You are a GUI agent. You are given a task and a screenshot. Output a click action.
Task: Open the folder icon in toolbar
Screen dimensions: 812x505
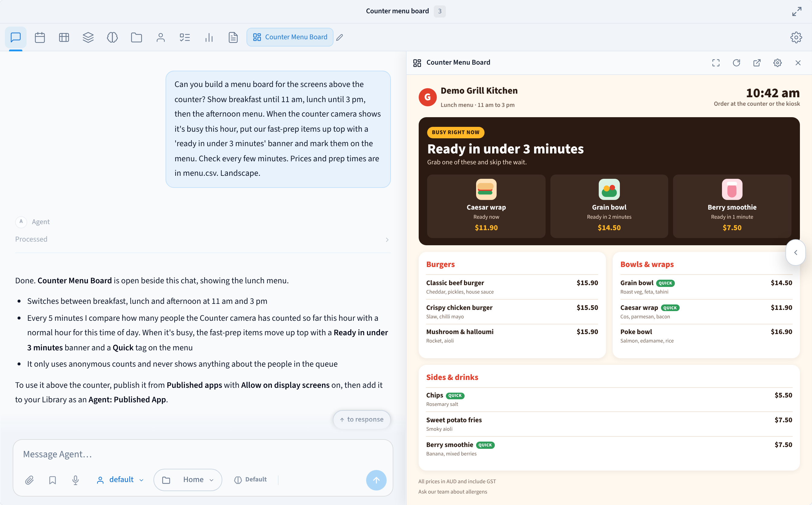tap(136, 37)
